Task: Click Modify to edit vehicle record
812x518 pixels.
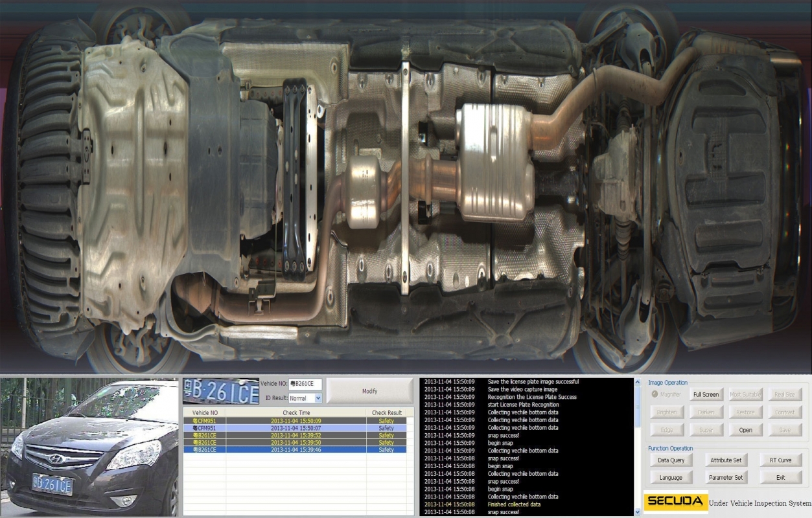Action: (x=369, y=391)
